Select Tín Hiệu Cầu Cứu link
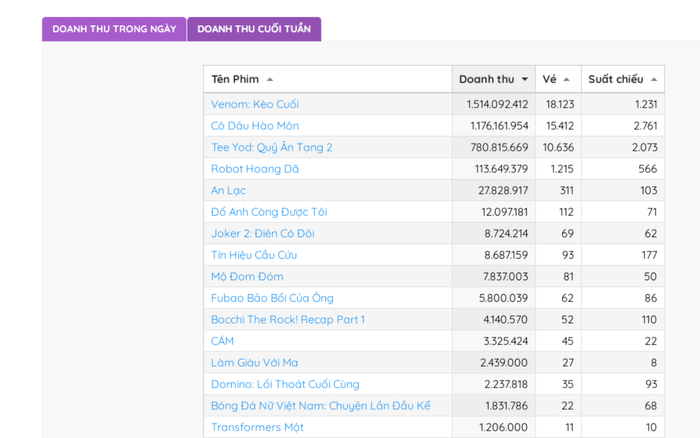This screenshot has width=700, height=438. 254,255
